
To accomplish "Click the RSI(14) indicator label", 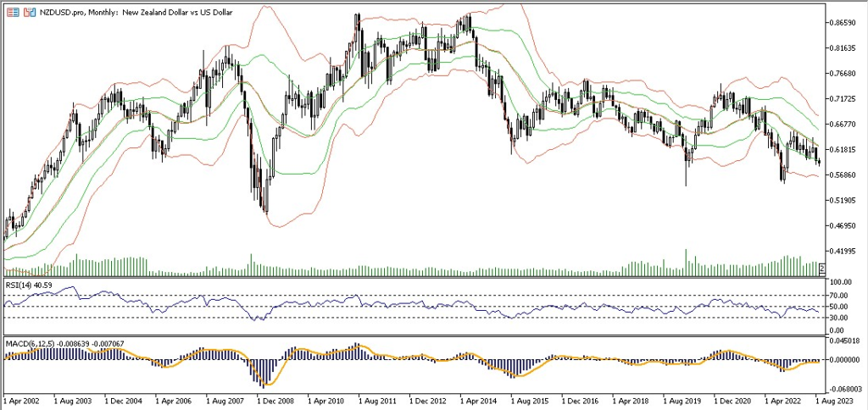I will [x=28, y=285].
